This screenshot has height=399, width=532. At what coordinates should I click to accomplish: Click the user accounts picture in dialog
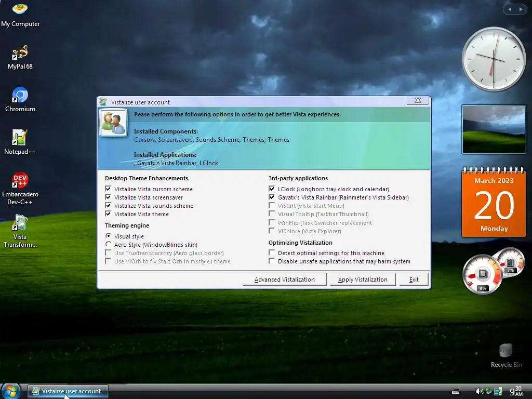click(113, 123)
